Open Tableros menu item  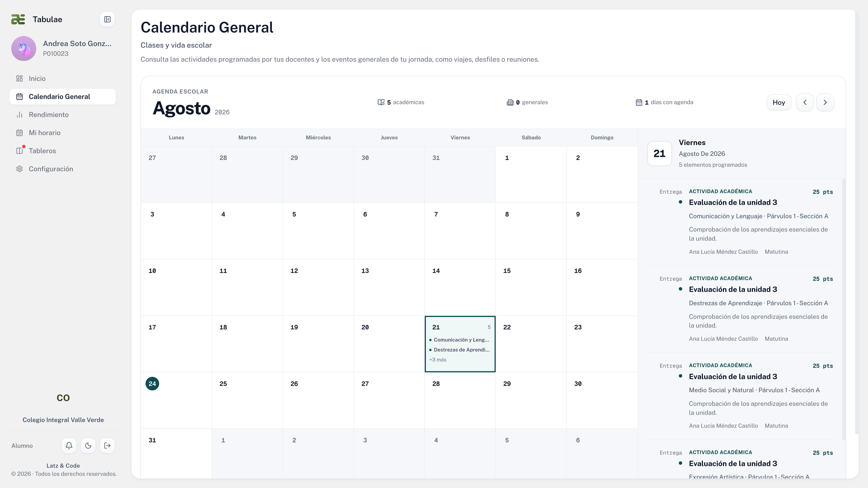coord(63,151)
